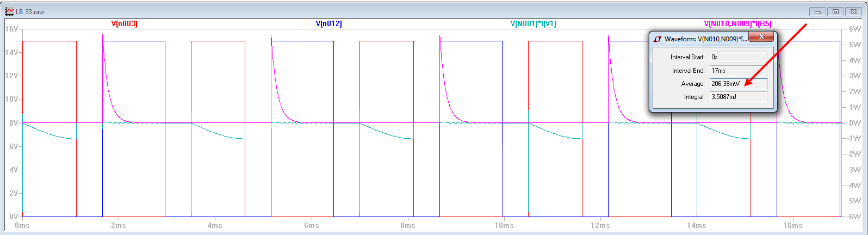Click the LTspice waveform icon in title bar

pos(9,11)
